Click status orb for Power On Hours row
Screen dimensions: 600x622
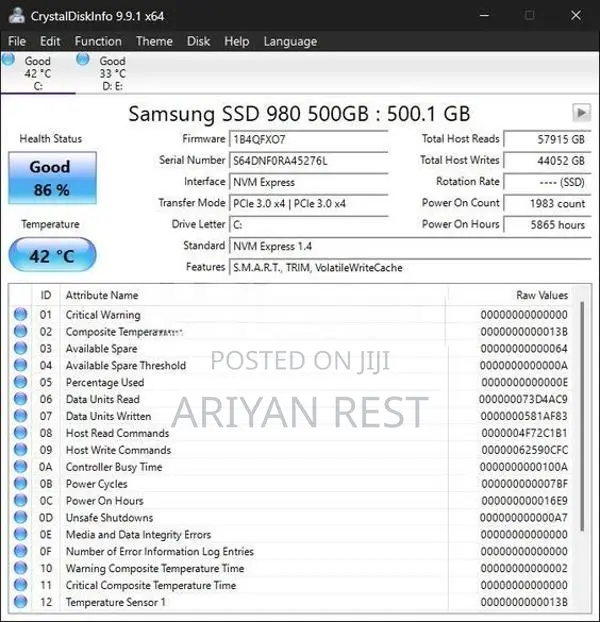[x=21, y=501]
